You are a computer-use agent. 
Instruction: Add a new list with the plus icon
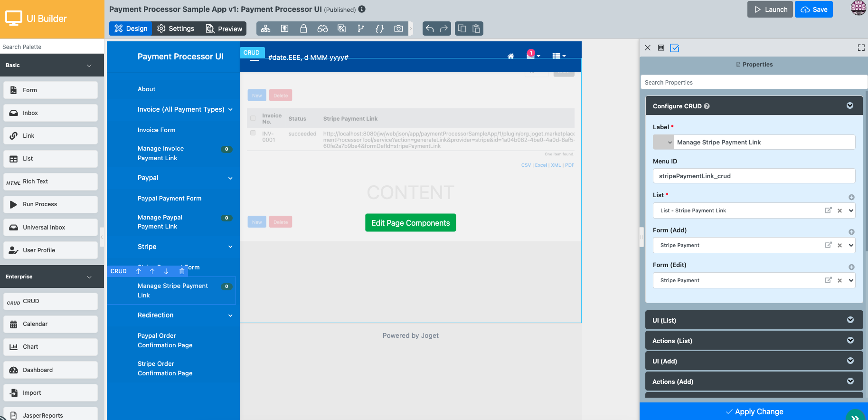[851, 197]
